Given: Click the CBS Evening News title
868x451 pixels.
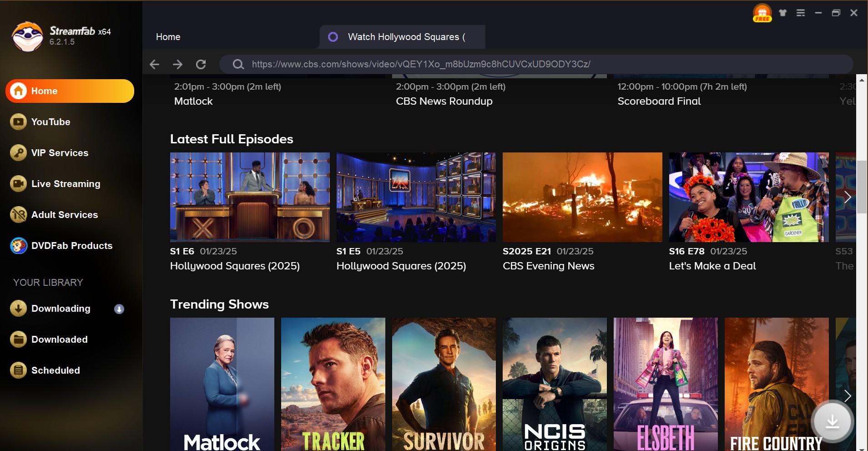Looking at the screenshot, I should click(x=549, y=266).
